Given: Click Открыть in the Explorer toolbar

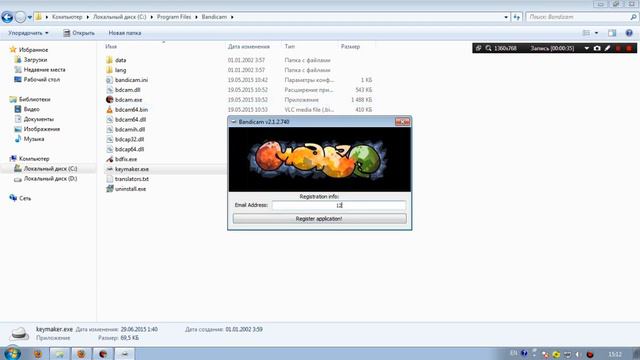Looking at the screenshot, I should (79, 33).
